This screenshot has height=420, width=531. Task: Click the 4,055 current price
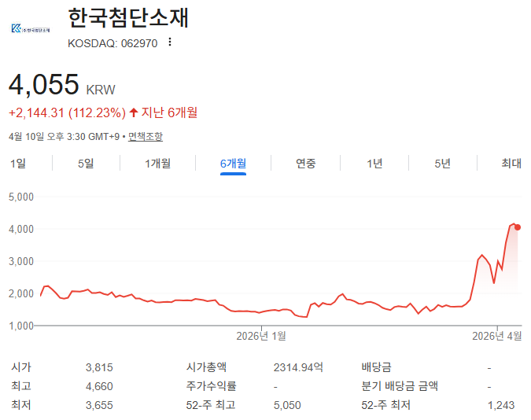point(44,84)
